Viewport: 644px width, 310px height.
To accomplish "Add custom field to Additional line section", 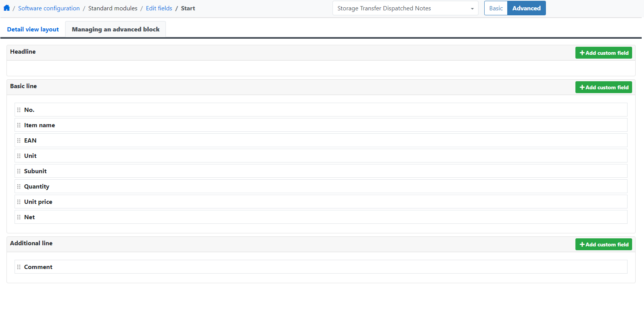I will tap(604, 244).
